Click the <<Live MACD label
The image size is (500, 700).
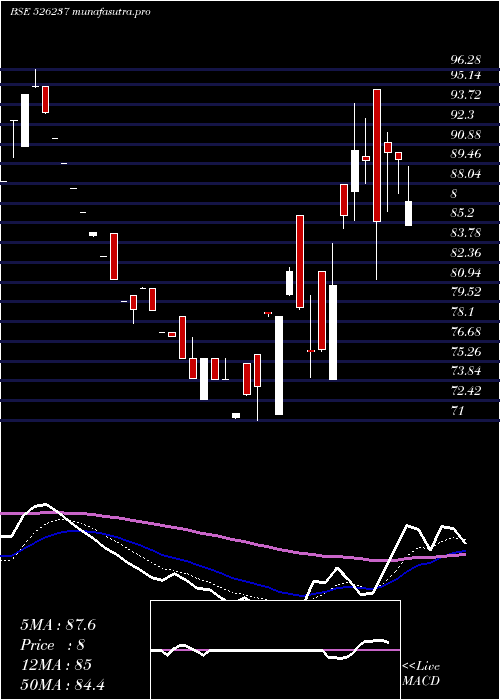[x=421, y=673]
